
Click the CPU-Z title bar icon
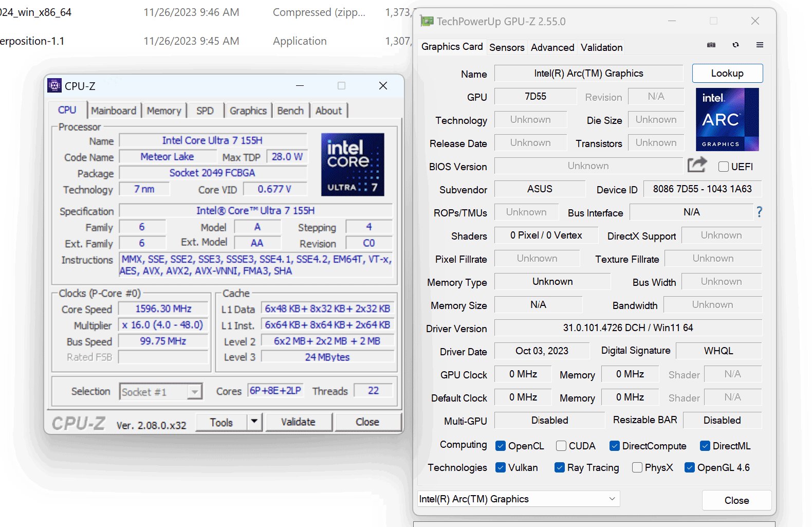pos(54,85)
